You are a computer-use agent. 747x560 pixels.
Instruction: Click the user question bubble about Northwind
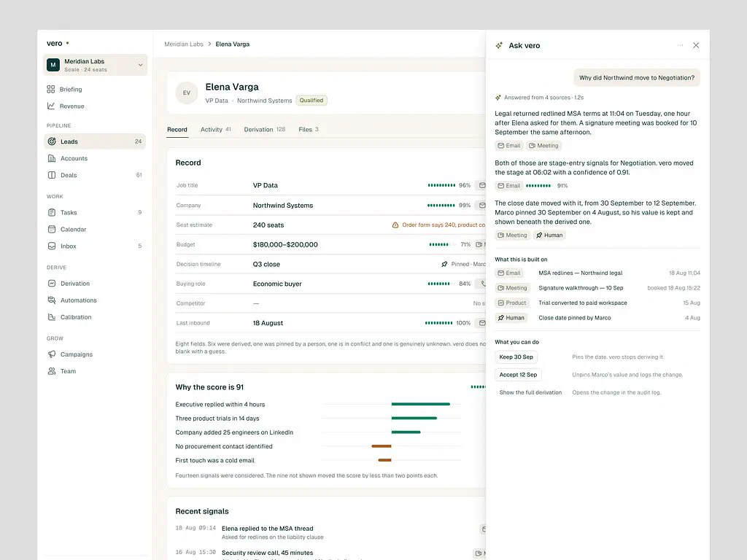pyautogui.click(x=637, y=77)
